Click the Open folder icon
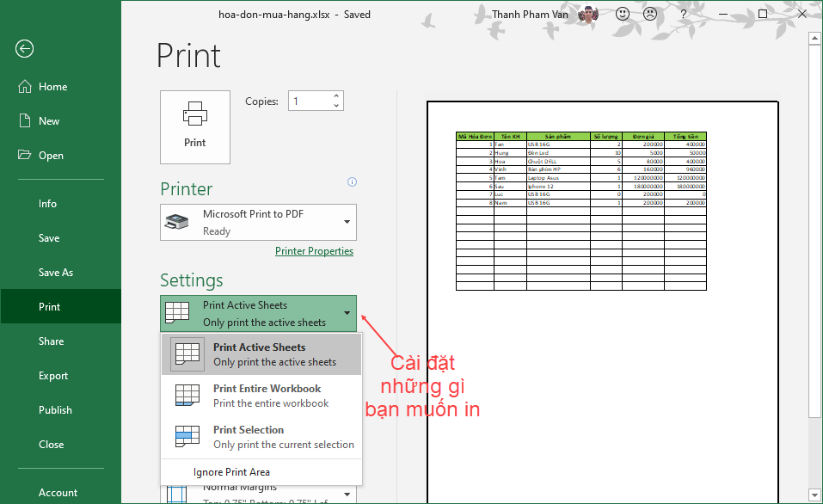Viewport: 823px width, 504px height. (25, 154)
